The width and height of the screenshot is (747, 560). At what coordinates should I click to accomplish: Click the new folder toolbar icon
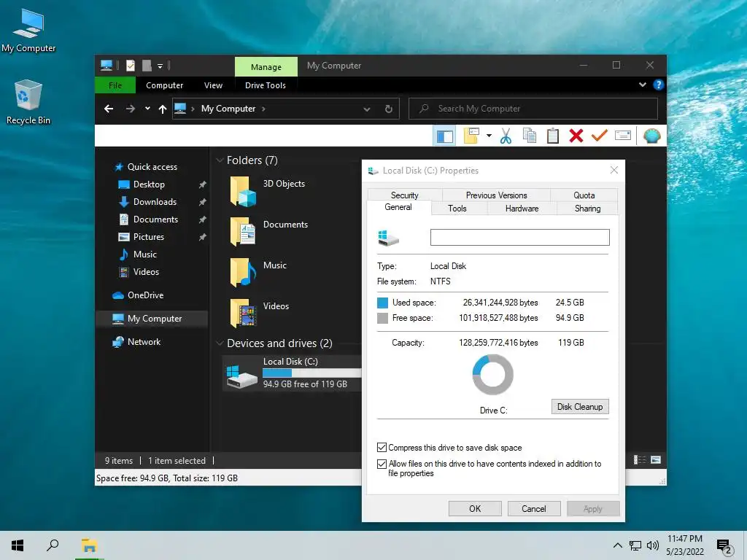[x=471, y=136]
